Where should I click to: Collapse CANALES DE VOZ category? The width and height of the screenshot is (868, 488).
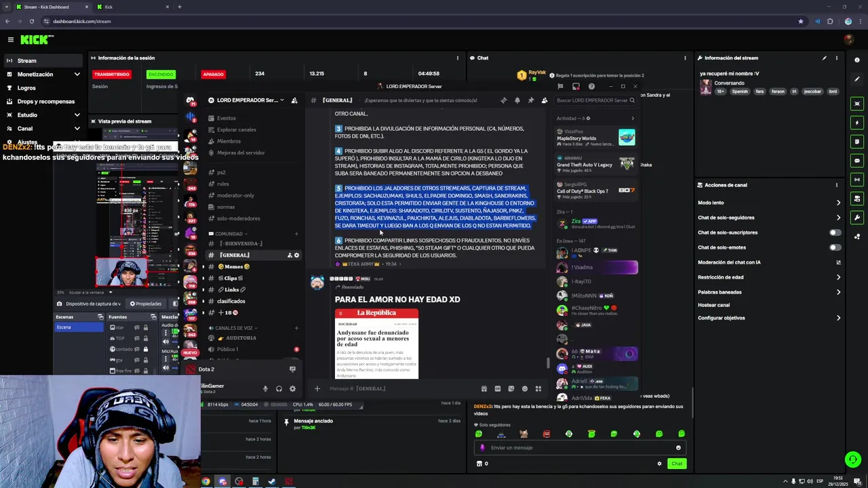click(x=234, y=328)
